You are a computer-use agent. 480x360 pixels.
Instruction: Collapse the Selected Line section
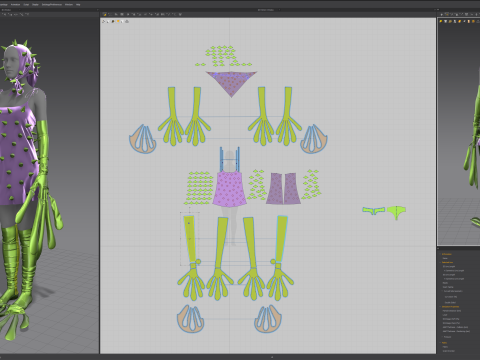pos(440,262)
